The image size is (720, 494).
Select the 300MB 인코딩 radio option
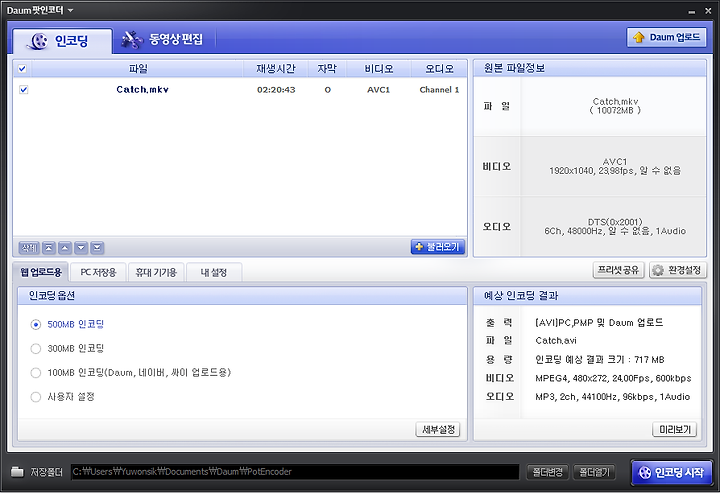point(35,348)
